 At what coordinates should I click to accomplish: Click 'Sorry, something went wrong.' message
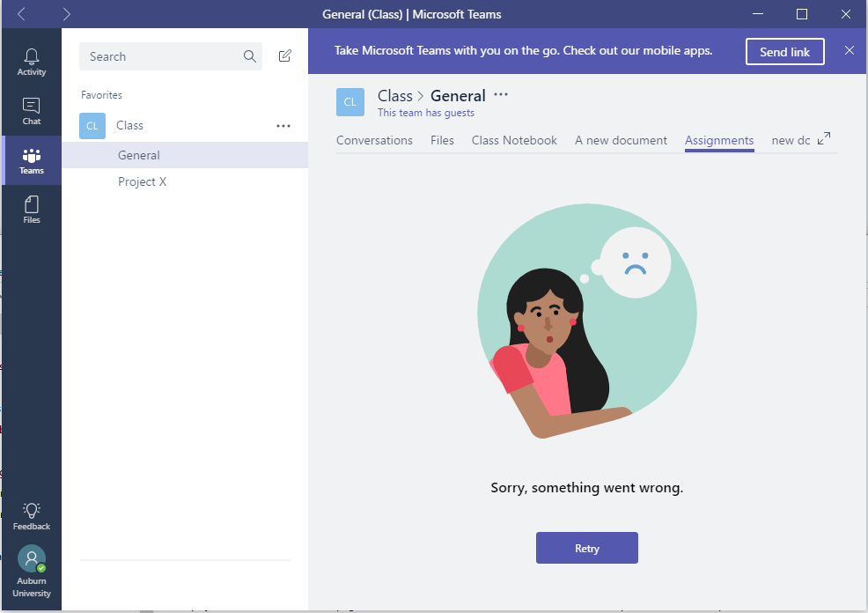[587, 487]
